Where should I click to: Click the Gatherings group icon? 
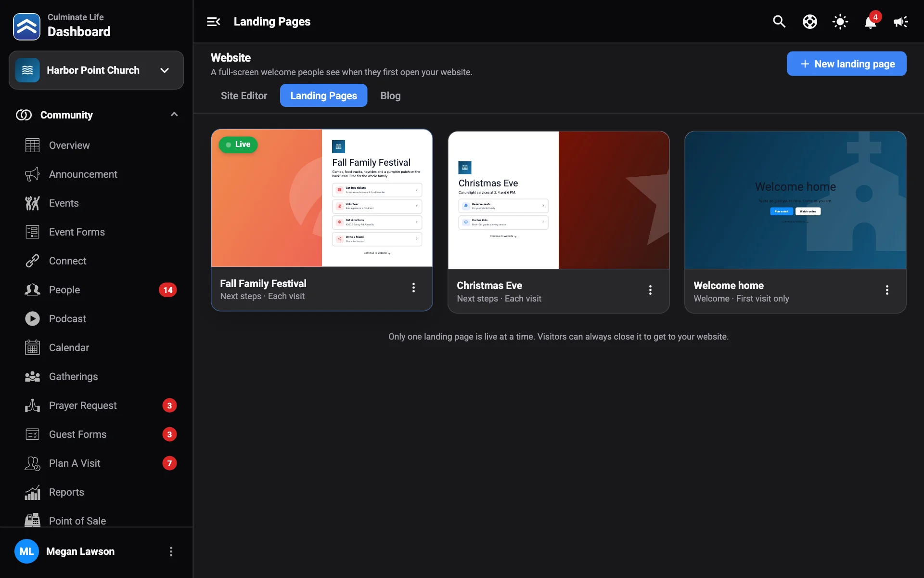pyautogui.click(x=32, y=377)
